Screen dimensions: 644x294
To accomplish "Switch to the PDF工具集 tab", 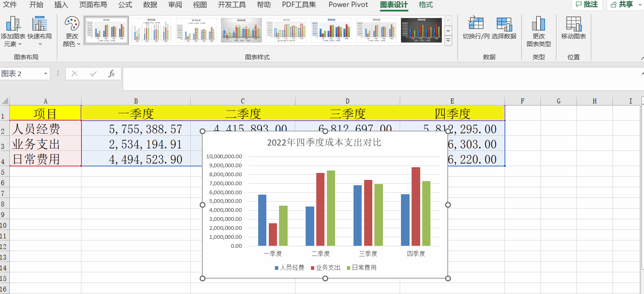I will [x=299, y=4].
